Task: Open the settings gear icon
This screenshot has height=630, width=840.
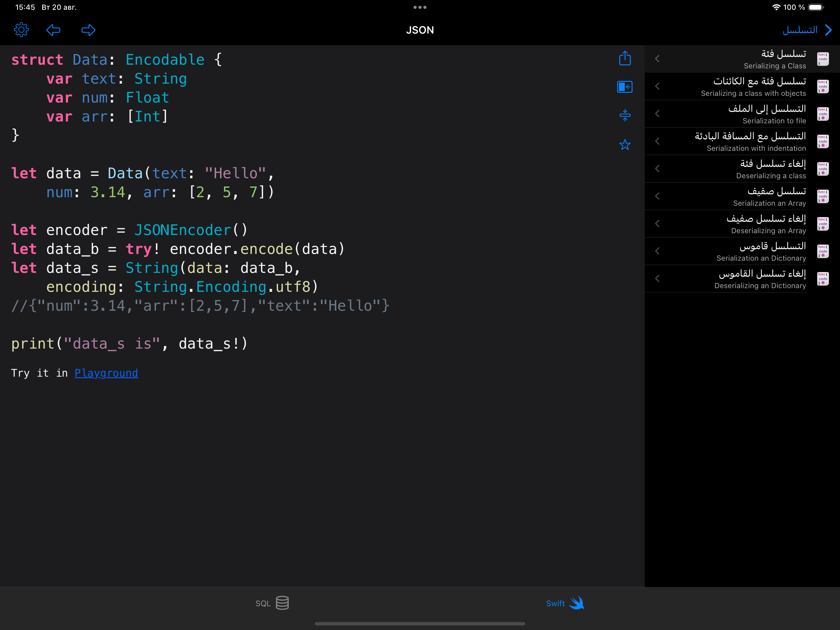Action: [21, 30]
